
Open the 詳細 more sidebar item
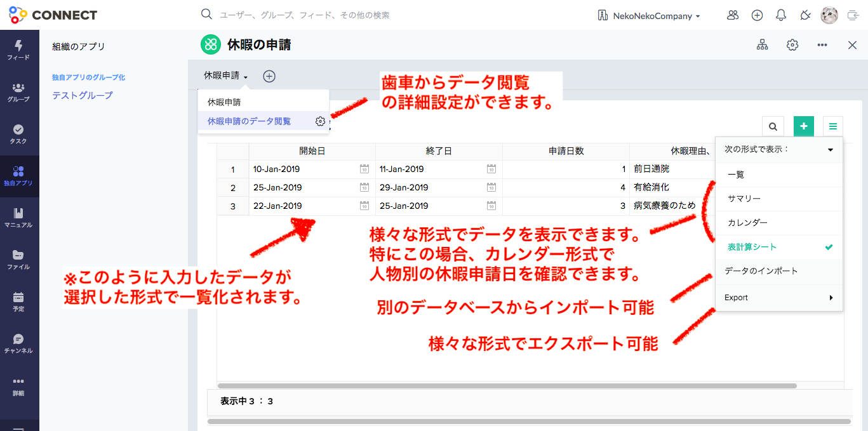pyautogui.click(x=18, y=386)
